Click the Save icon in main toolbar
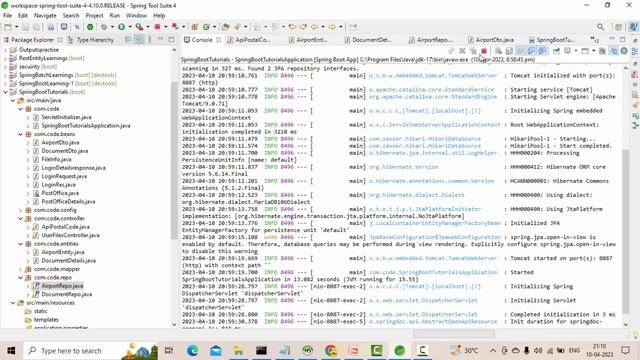Image resolution: width=640 pixels, height=360 pixels. 25,27
